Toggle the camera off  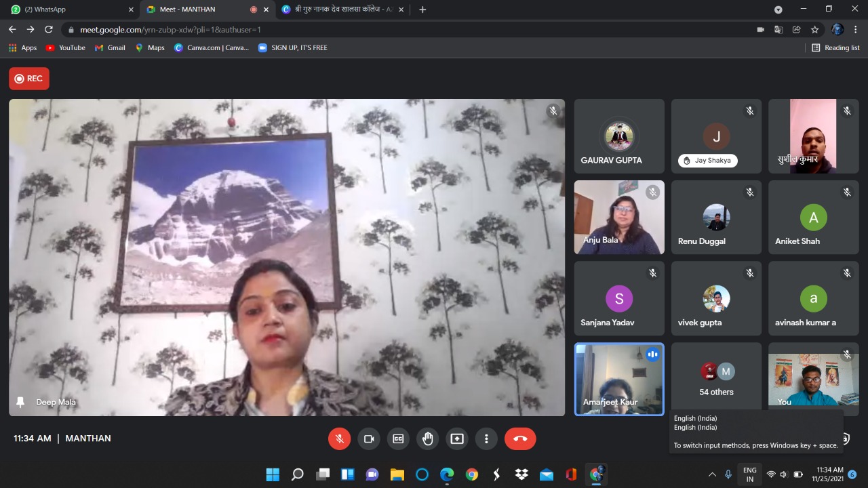tap(369, 439)
